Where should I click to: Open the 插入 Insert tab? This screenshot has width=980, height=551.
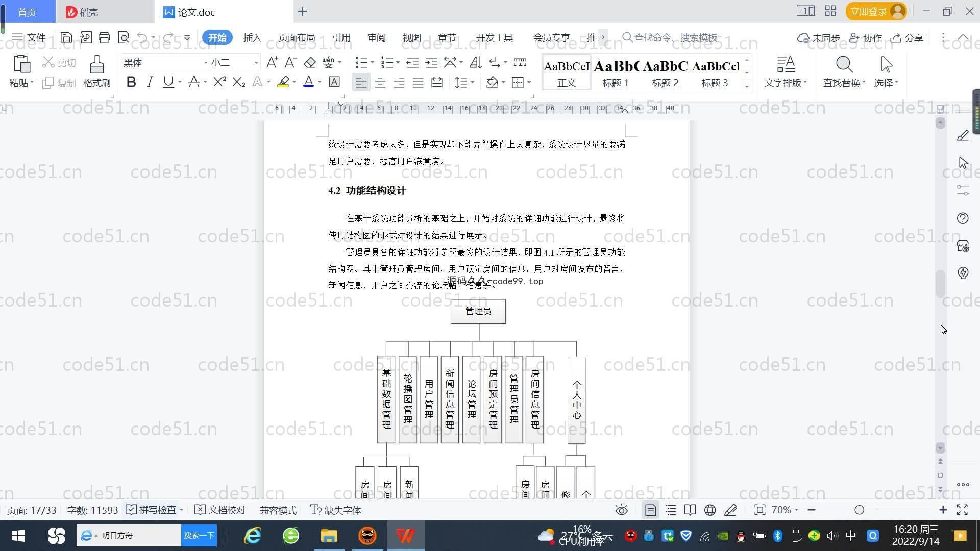tap(252, 38)
